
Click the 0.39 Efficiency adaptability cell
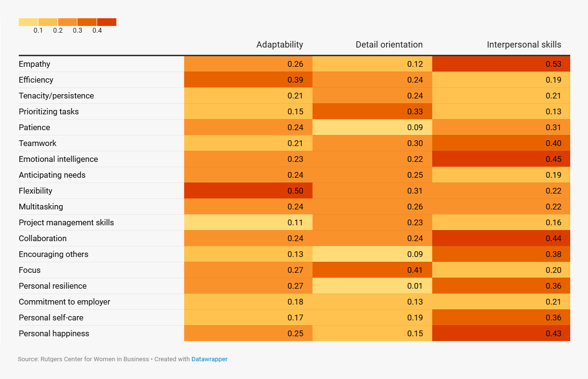[x=248, y=80]
